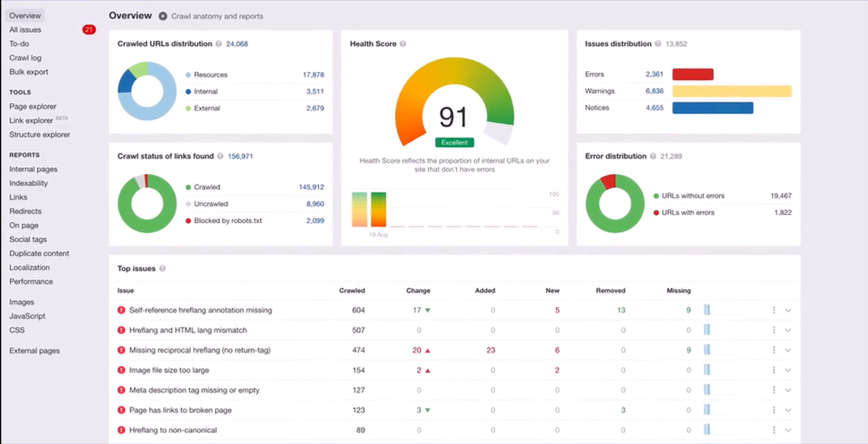Go to Page explorer tool
Image resolution: width=868 pixels, height=444 pixels.
click(34, 107)
